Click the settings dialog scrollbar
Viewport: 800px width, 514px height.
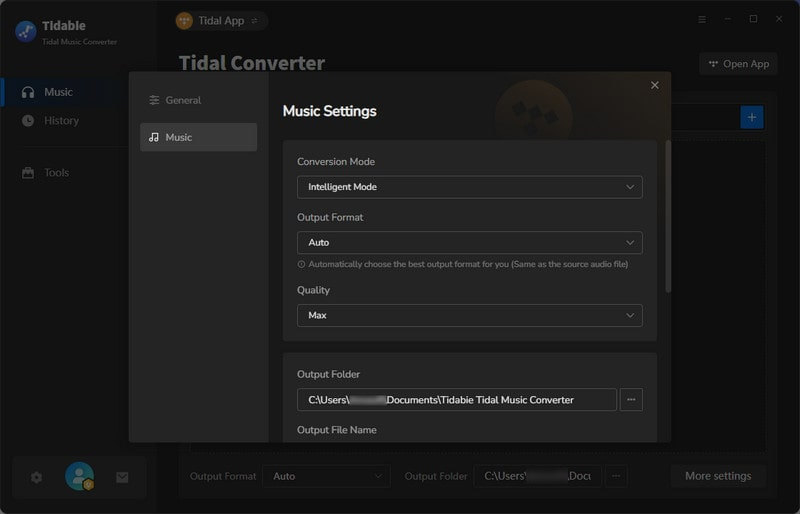668,216
